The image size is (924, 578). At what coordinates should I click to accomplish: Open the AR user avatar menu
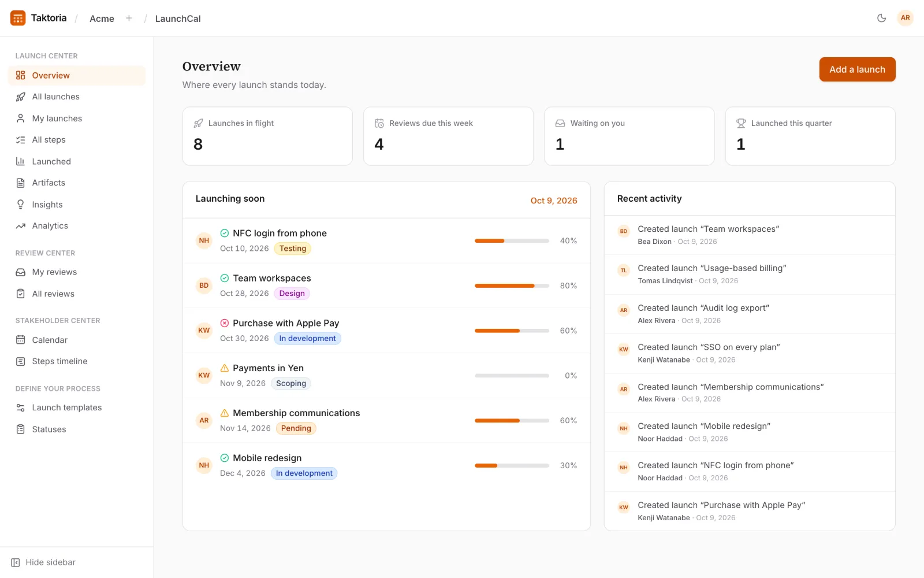[905, 18]
